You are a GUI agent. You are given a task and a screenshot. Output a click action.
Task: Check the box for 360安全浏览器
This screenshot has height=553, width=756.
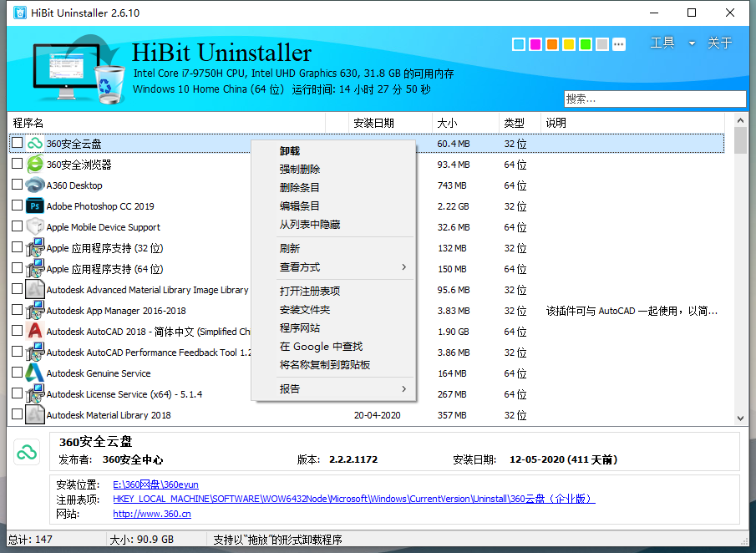pyautogui.click(x=17, y=164)
